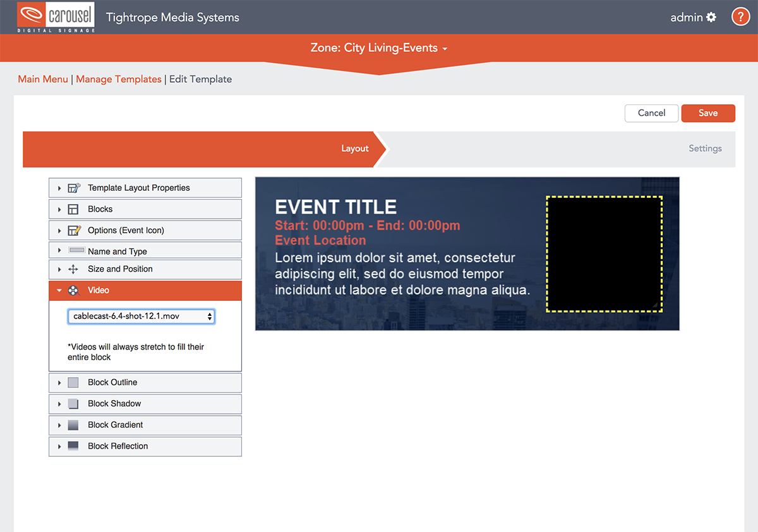The width and height of the screenshot is (758, 532).
Task: Select the black video block in preview
Action: coord(604,254)
